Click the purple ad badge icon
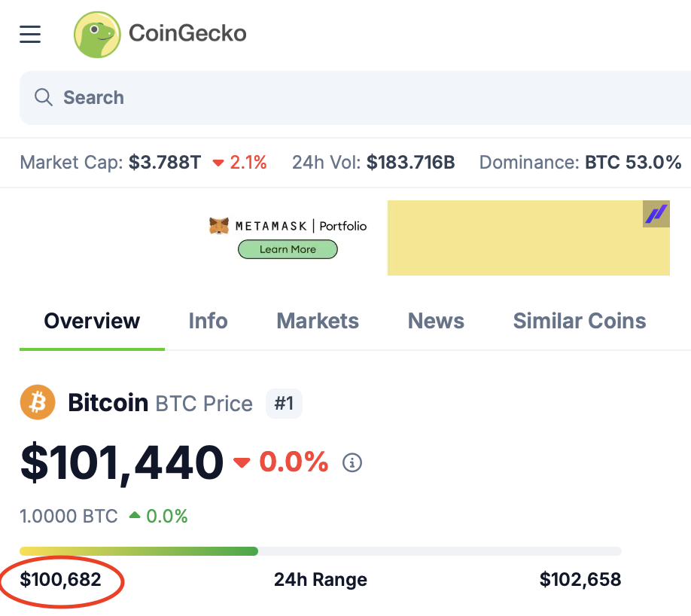Screen dimensions: 691x616 656,214
